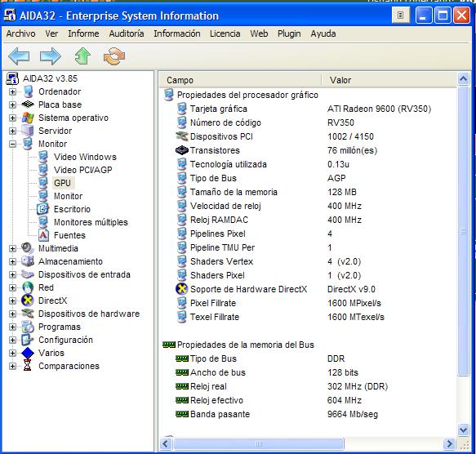Click the Fuentes font letter icon
Viewport: 476px width, 454px height.
pos(43,235)
